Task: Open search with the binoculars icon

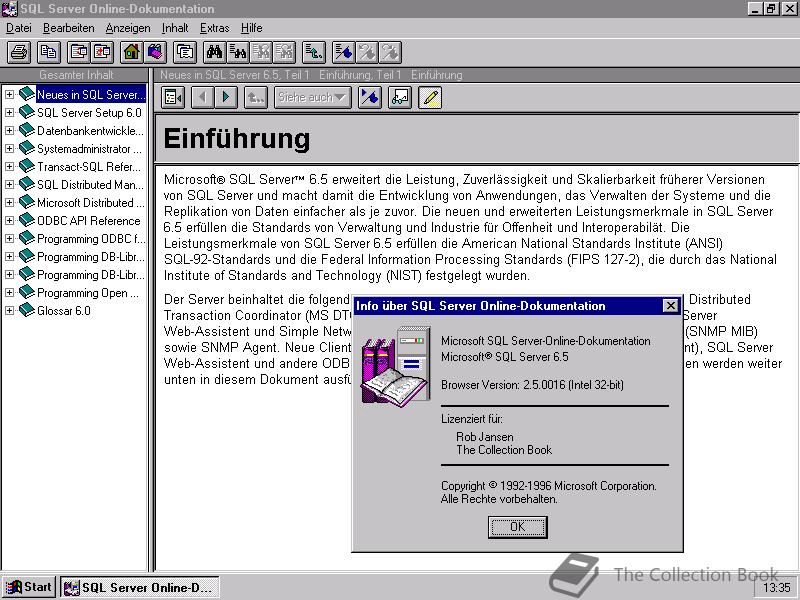Action: (214, 52)
